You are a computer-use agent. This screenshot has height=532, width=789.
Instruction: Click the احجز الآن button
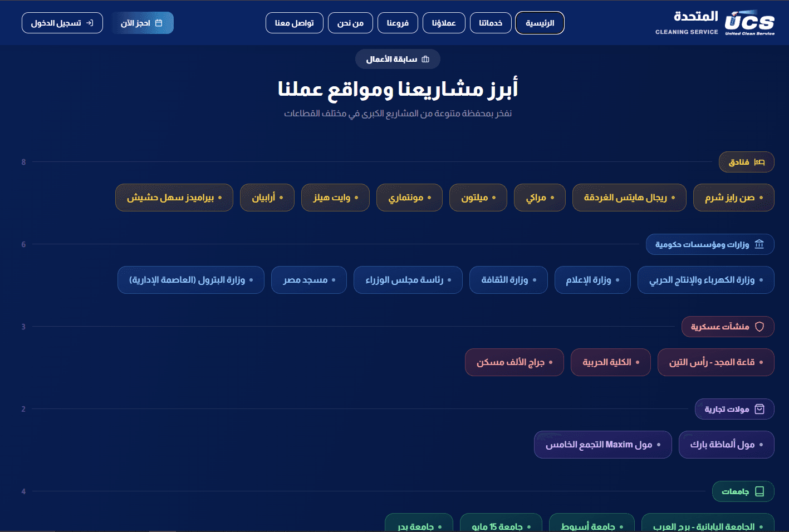click(x=143, y=23)
